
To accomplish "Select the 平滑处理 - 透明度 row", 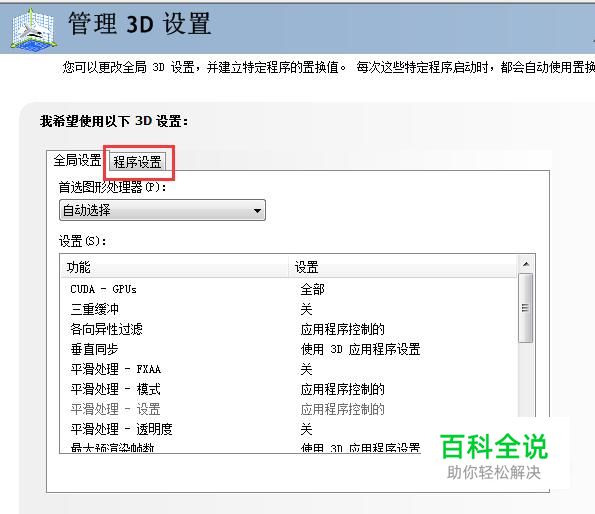I will 289,429.
